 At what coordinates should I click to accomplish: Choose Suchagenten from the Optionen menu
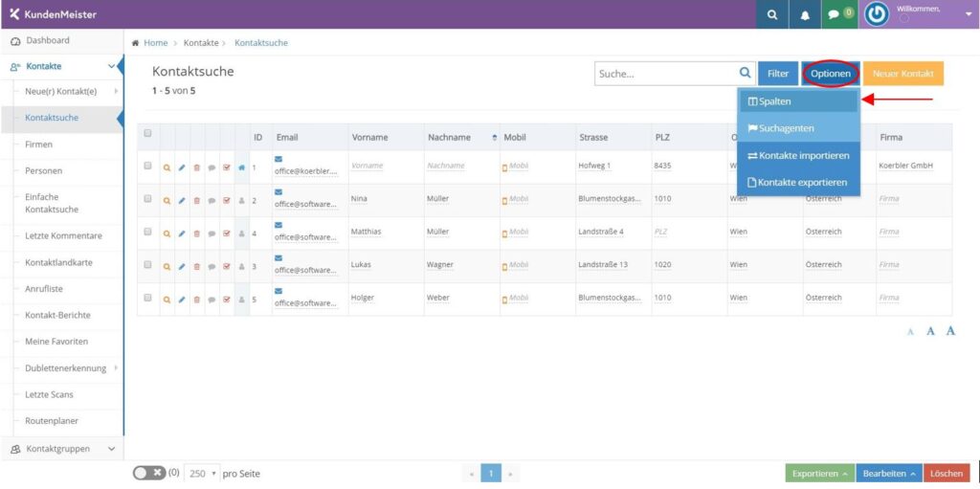pos(798,128)
